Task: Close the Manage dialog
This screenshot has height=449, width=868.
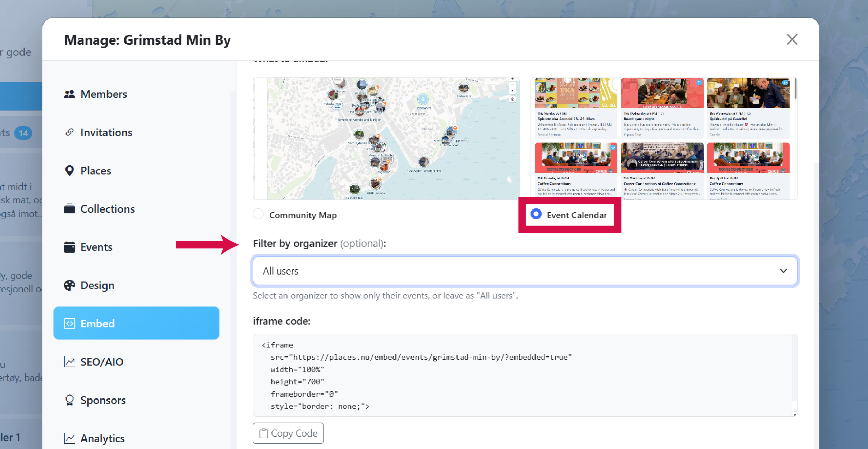Action: coord(792,40)
